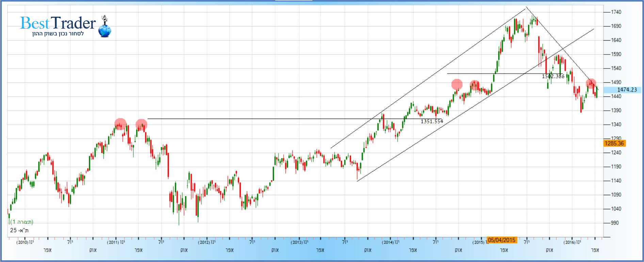This screenshot has width=644, height=262.
Task: Click the ת"א- 25 index name label
Action: (x=19, y=230)
